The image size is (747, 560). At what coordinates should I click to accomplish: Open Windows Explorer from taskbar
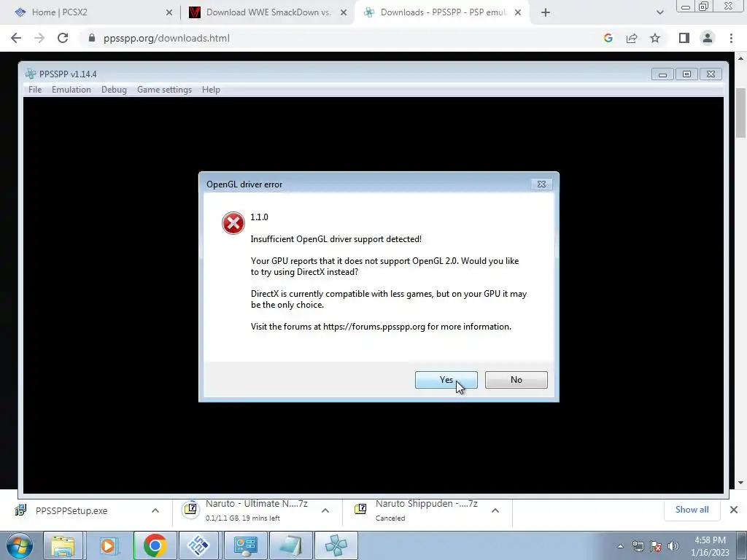(x=63, y=545)
